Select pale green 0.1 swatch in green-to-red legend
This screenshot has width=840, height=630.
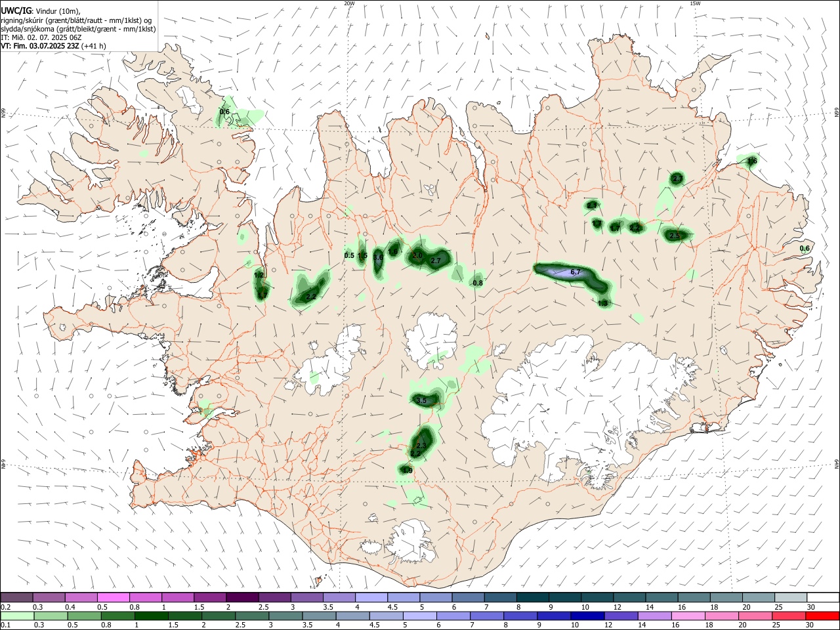17,616
